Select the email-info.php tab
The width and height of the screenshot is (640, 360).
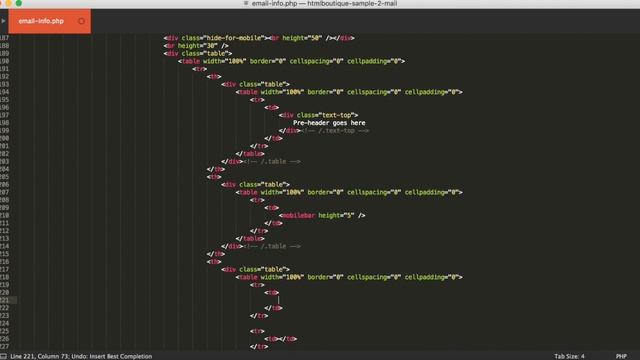[x=49, y=21]
